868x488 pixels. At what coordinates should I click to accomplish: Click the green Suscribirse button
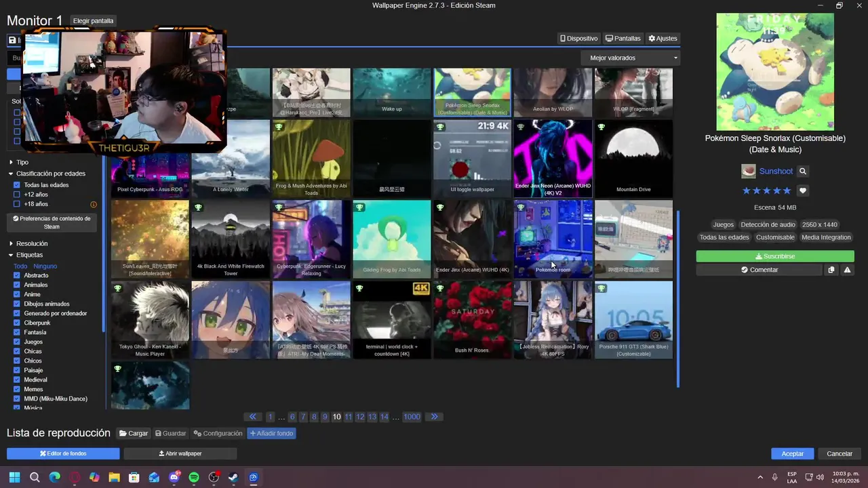[x=775, y=256]
